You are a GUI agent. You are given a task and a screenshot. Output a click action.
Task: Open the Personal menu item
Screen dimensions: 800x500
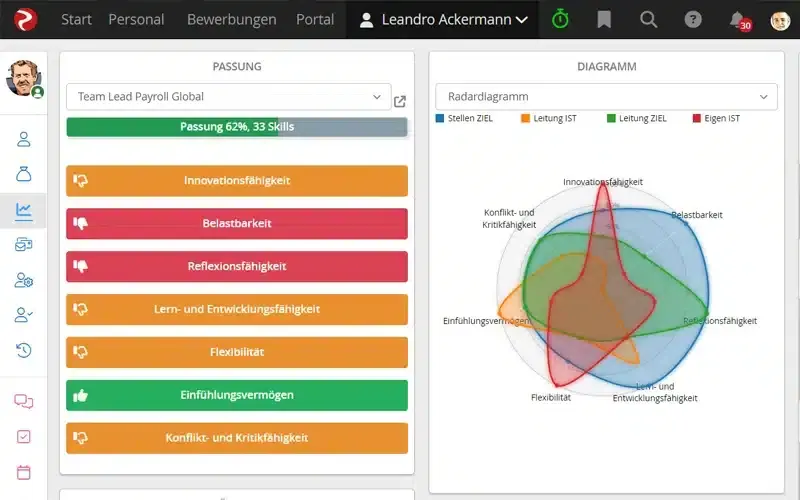(x=137, y=20)
